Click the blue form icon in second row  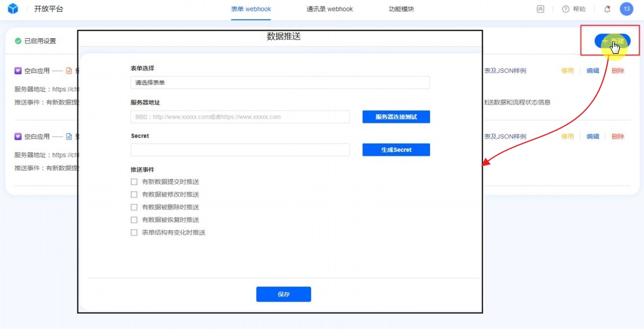[69, 137]
